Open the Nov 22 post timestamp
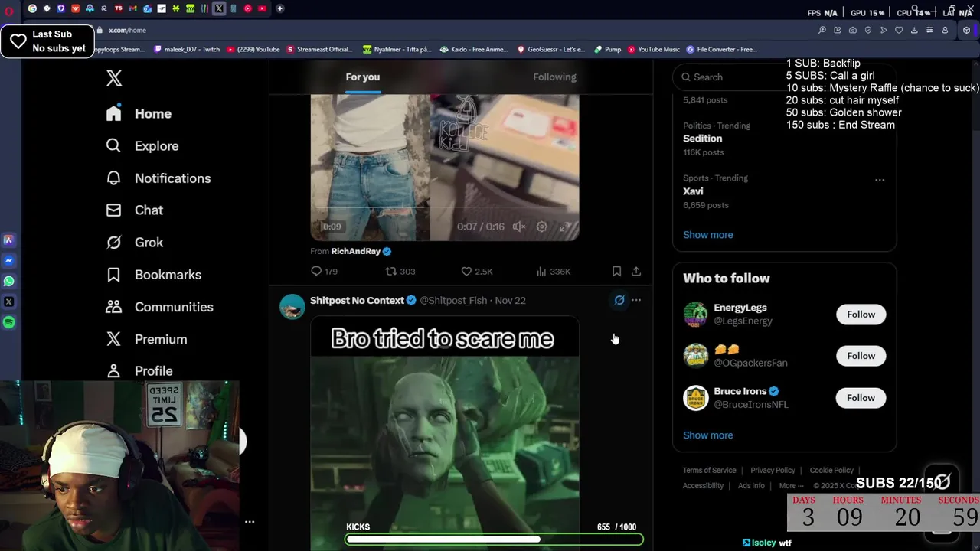Screen dimensions: 980x551 coord(510,300)
